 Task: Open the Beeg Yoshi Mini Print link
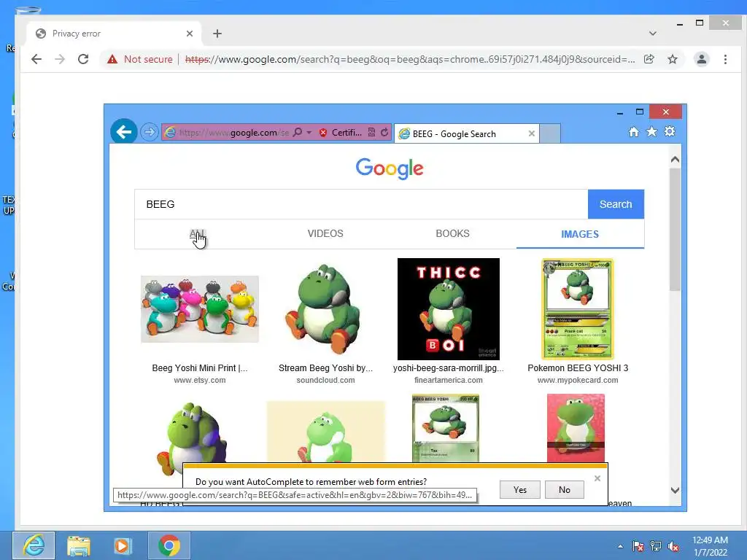coord(200,368)
